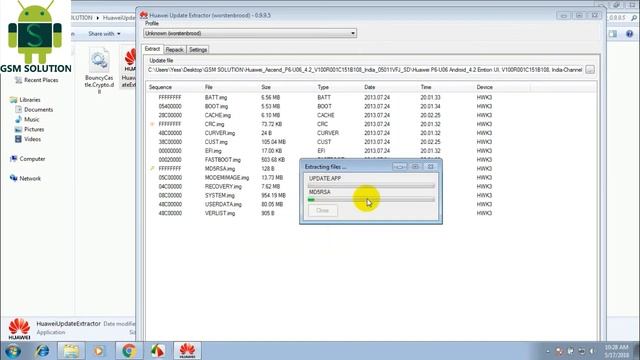This screenshot has height=360, width=640.
Task: Show hidden system tray icons arrow
Action: click(x=548, y=351)
